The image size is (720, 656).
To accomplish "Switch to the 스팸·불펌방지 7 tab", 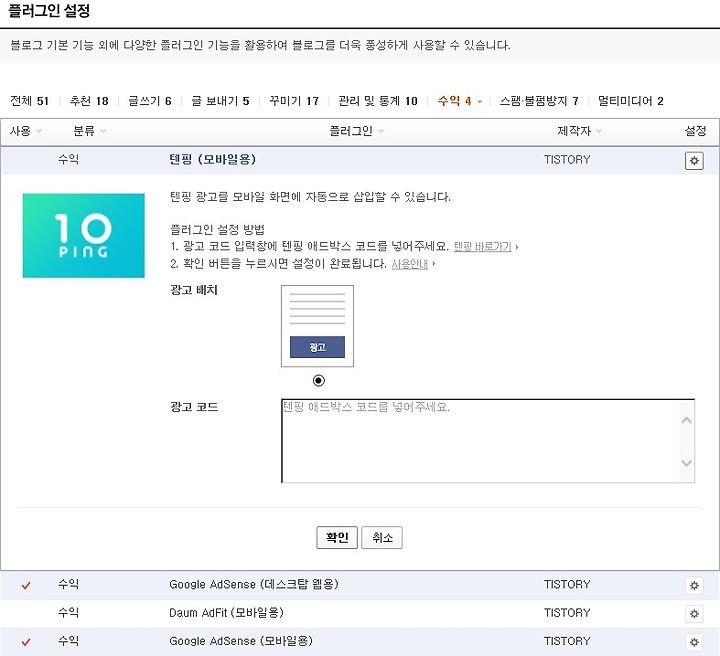I will (539, 101).
